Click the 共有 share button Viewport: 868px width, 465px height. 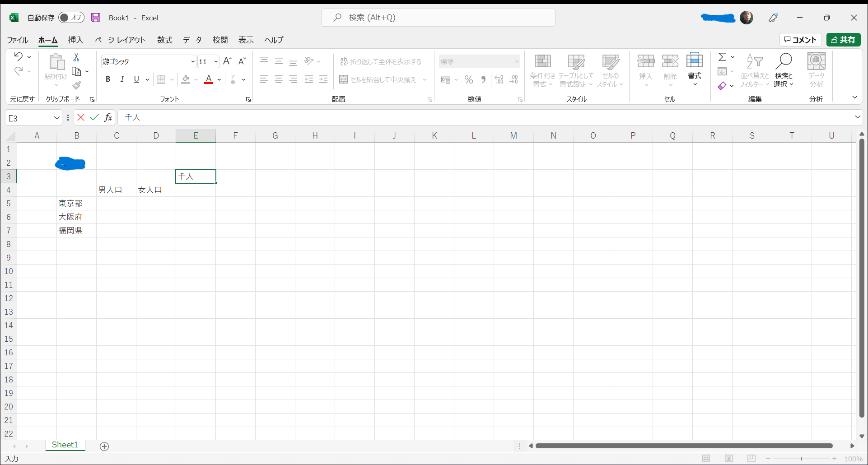[x=843, y=40]
